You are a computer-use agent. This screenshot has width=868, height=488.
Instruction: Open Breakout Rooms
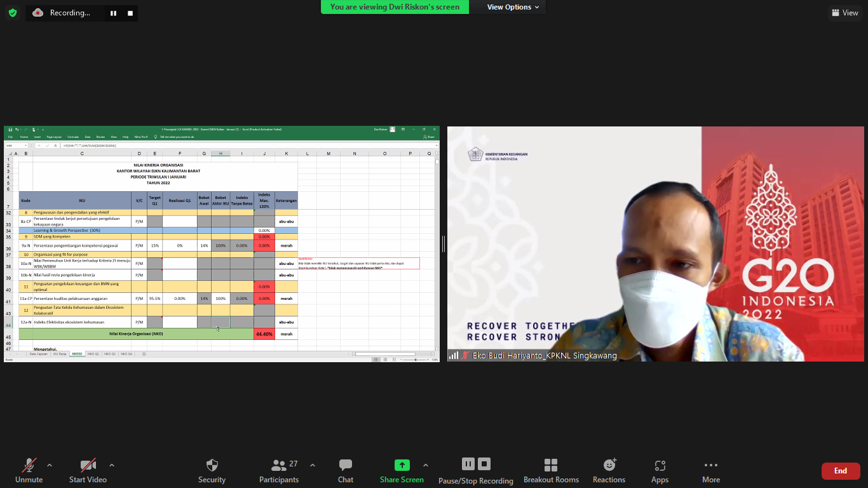tap(551, 465)
